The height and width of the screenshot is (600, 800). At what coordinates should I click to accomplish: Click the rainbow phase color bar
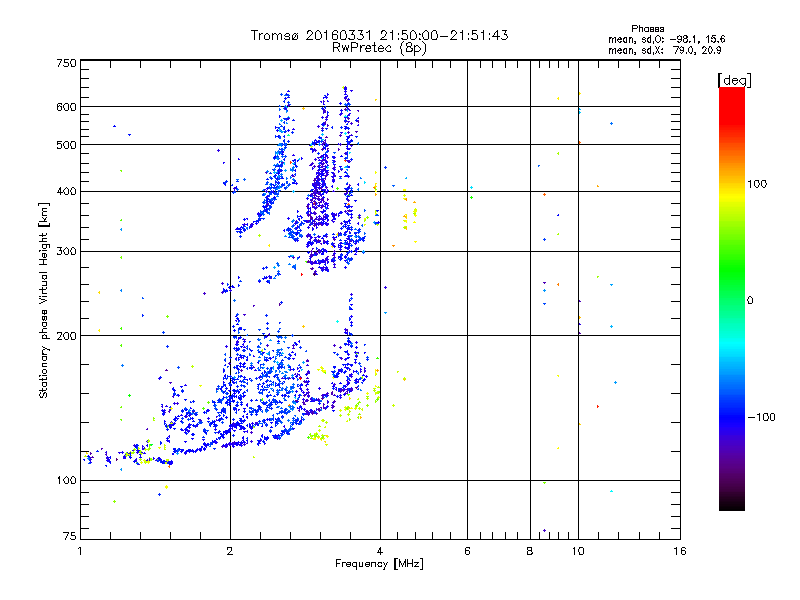tap(732, 298)
